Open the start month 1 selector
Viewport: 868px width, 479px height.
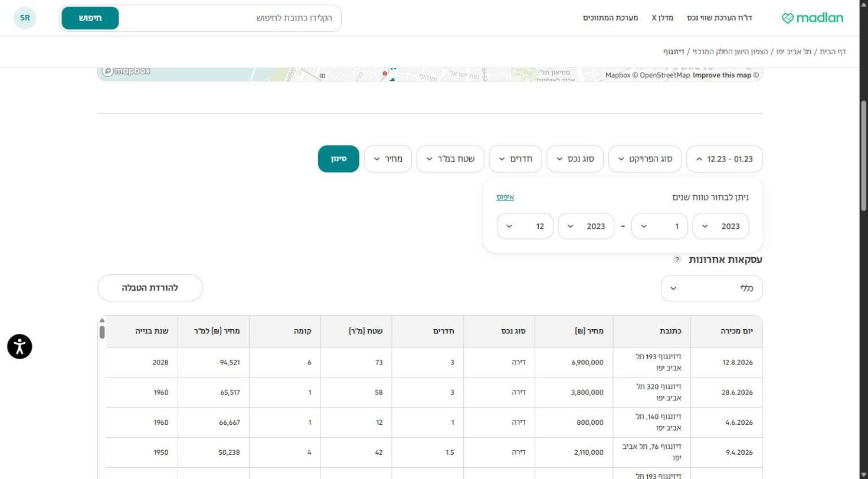pos(659,227)
